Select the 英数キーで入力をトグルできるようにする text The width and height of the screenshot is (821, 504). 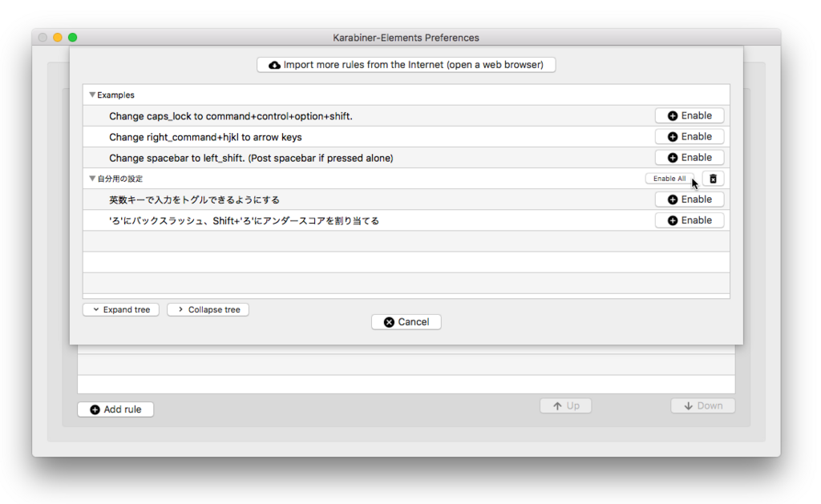point(194,200)
